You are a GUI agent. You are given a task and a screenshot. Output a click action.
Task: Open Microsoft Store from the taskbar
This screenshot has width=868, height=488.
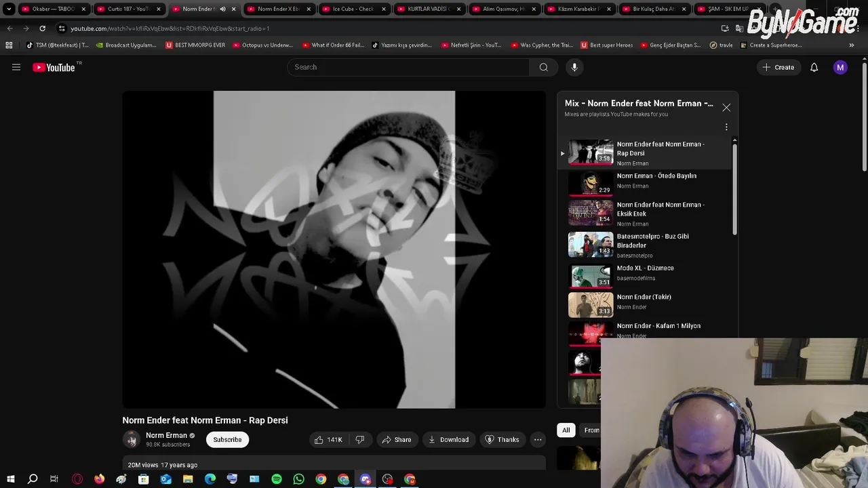tap(144, 479)
